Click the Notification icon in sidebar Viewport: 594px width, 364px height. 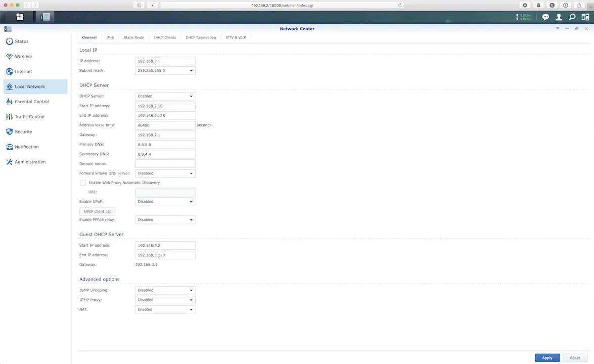[x=10, y=147]
